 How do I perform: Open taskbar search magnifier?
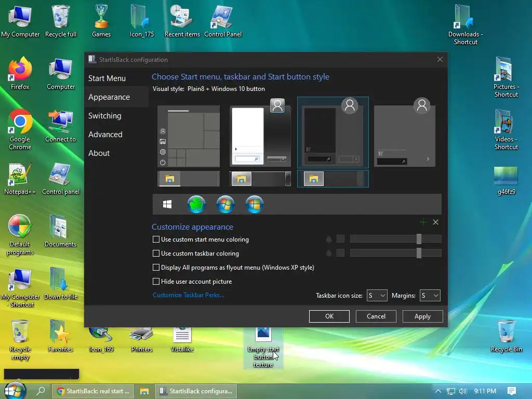41,391
